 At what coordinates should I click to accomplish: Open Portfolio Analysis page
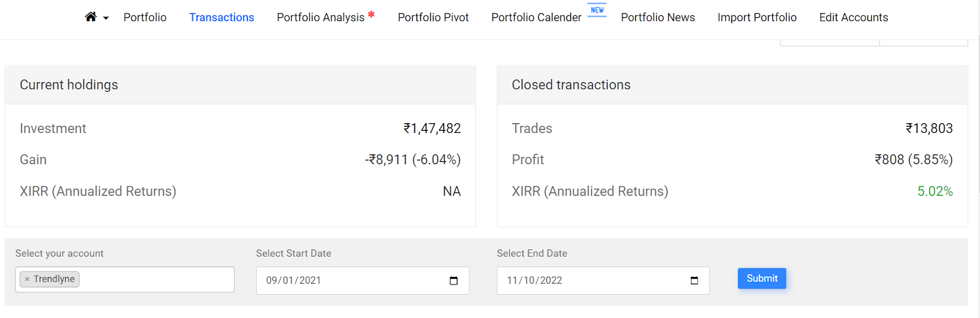(320, 18)
